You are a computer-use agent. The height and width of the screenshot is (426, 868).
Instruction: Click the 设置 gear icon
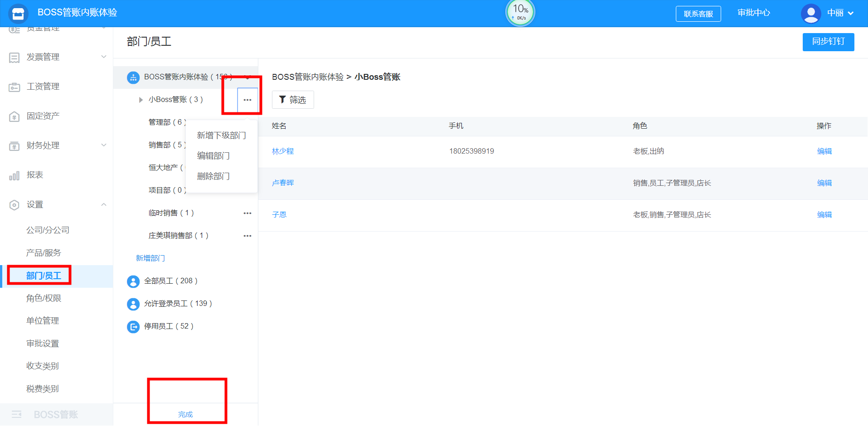click(15, 205)
